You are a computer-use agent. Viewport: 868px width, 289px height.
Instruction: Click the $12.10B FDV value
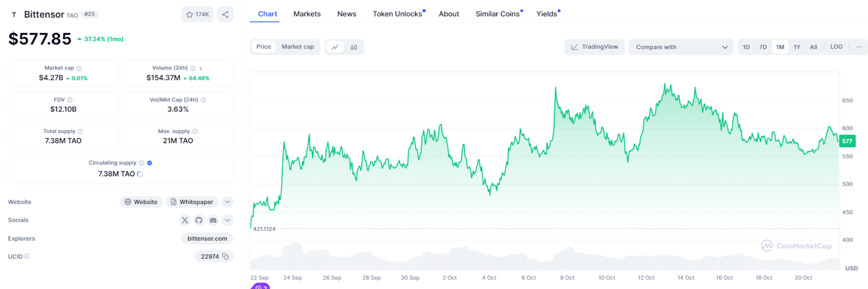63,109
